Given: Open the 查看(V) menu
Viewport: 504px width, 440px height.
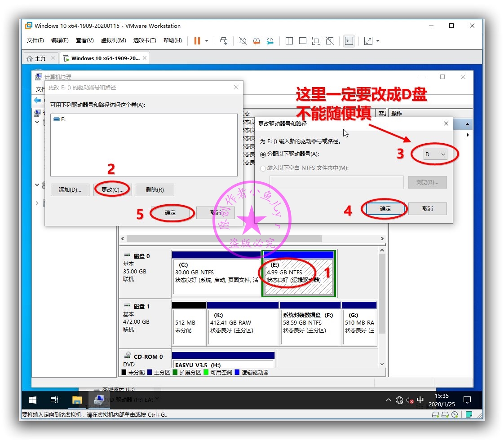Looking at the screenshot, I should [84, 40].
